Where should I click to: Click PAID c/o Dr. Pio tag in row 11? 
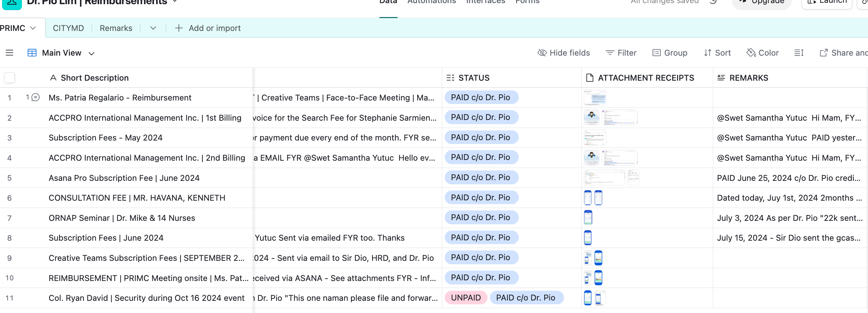coord(526,298)
